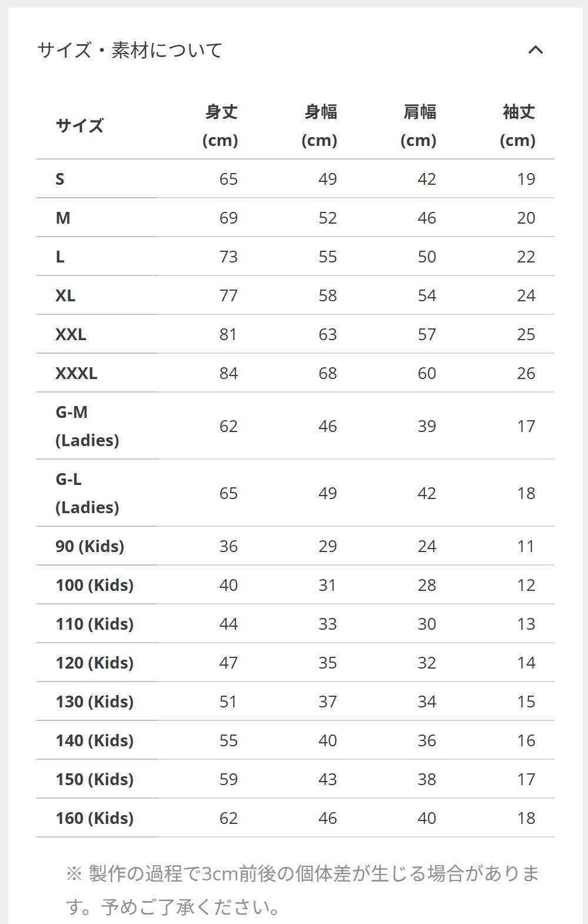Viewport: 588px width, 924px height.
Task: Select the 120 (Kids) row label
Action: [x=95, y=663]
